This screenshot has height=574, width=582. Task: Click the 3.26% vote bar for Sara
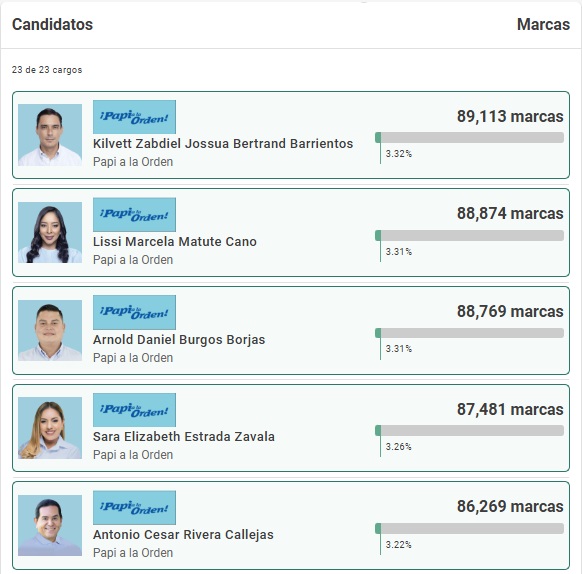click(470, 430)
